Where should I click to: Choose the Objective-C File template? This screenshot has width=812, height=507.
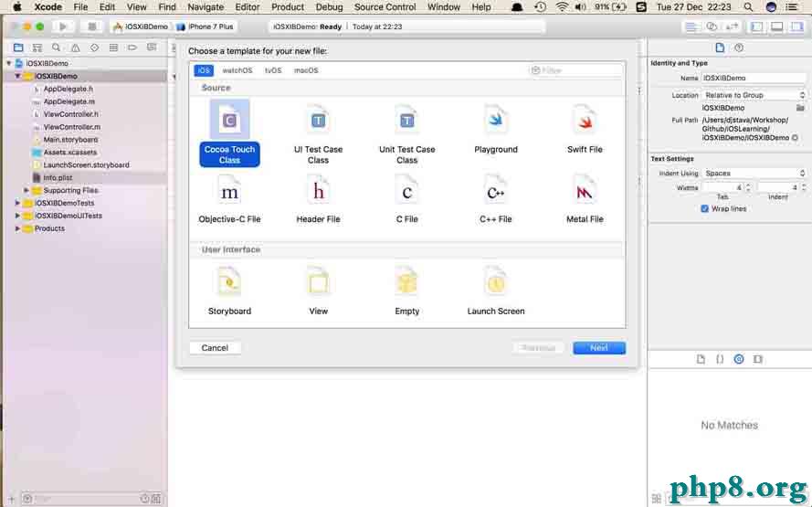(x=229, y=192)
